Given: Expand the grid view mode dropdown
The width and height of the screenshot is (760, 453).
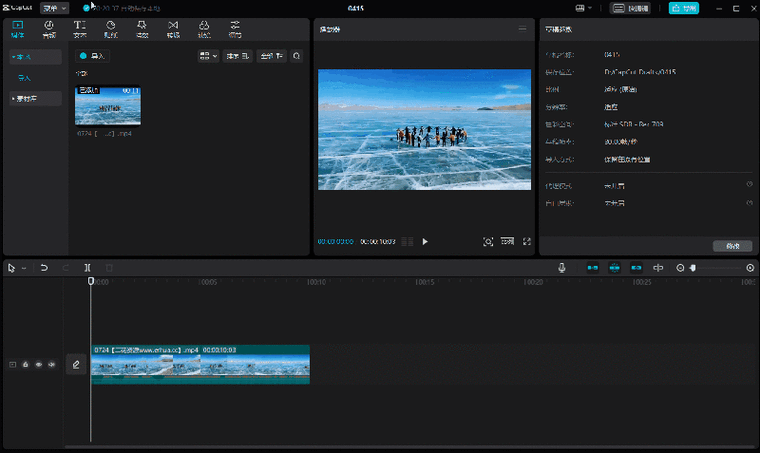Looking at the screenshot, I should [x=208, y=57].
